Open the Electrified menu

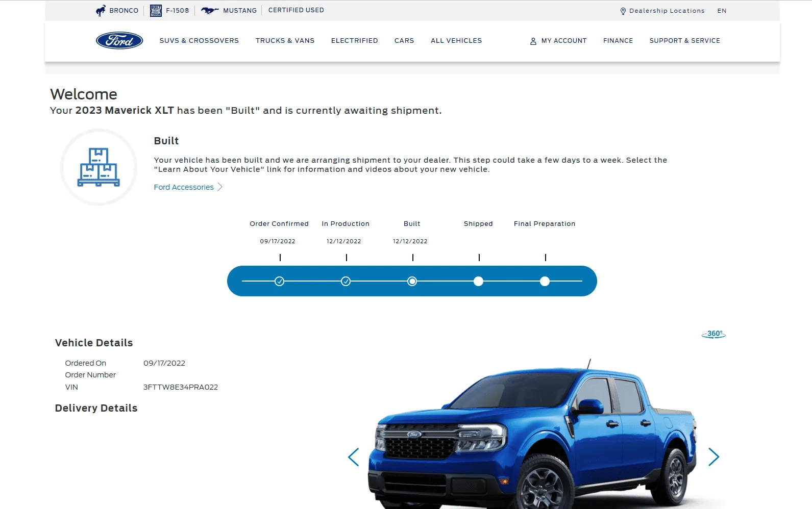[x=355, y=41]
